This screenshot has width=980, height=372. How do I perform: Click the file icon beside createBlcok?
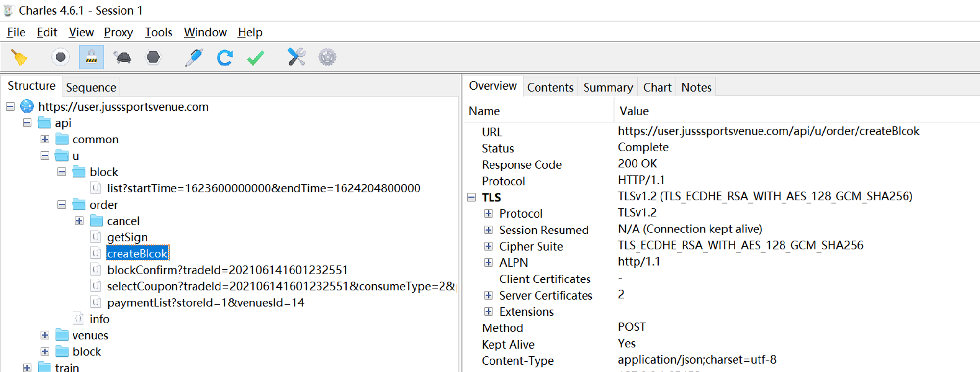pyautogui.click(x=96, y=253)
